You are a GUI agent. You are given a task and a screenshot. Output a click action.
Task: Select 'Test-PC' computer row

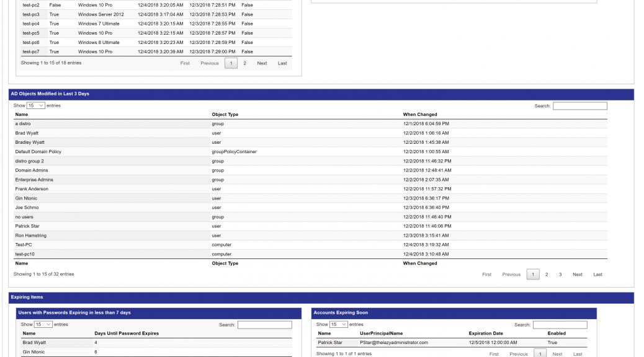(x=310, y=245)
